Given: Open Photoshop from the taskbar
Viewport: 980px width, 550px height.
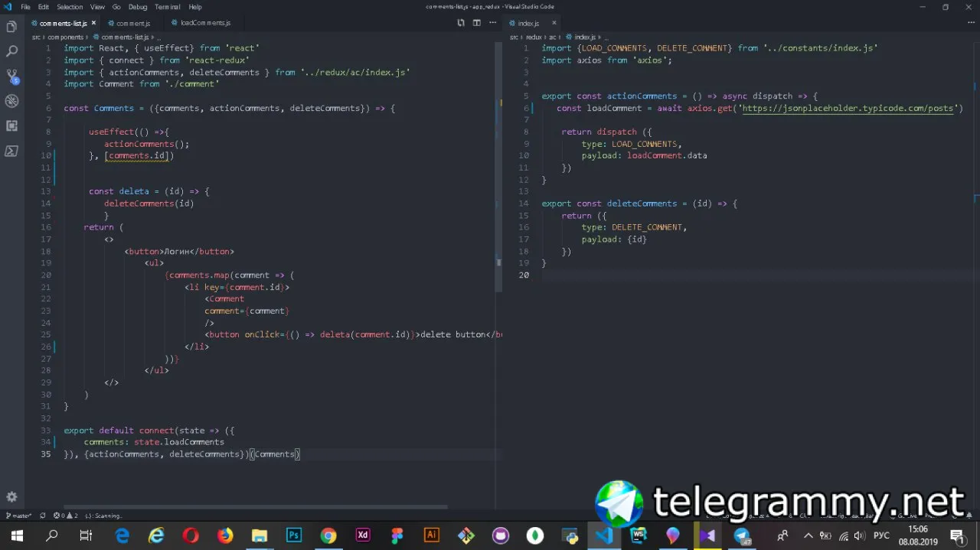Looking at the screenshot, I should (294, 535).
